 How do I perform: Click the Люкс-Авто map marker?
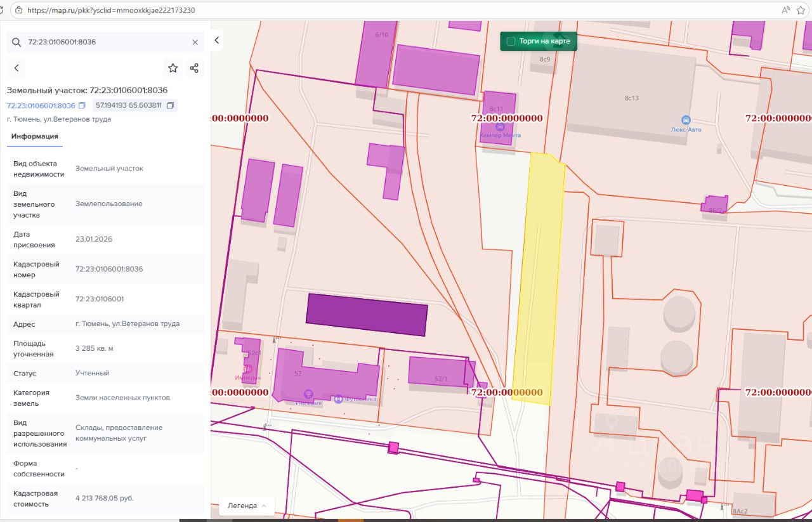[x=686, y=120]
